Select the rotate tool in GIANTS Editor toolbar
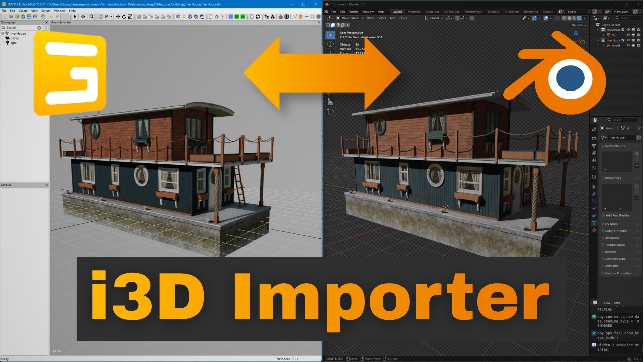The image size is (644, 362). (x=124, y=16)
